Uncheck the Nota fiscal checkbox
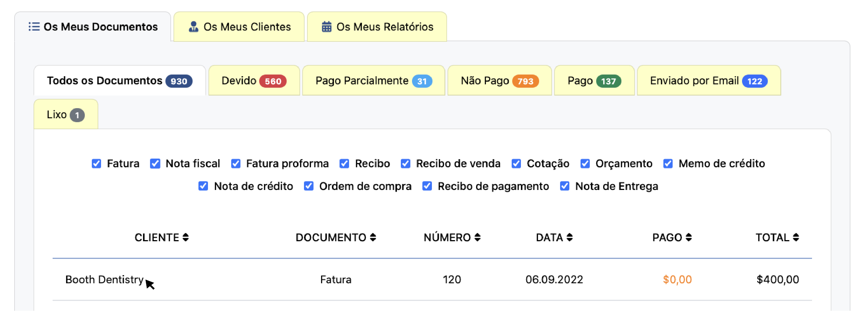 click(155, 164)
